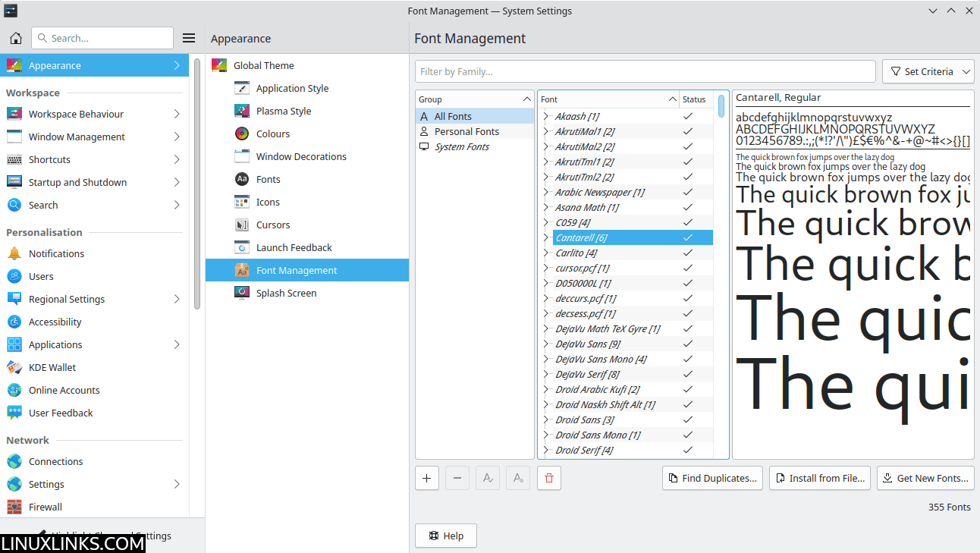Viewport: 980px width, 553px height.
Task: Click the disable fonts button icon
Action: click(518, 478)
